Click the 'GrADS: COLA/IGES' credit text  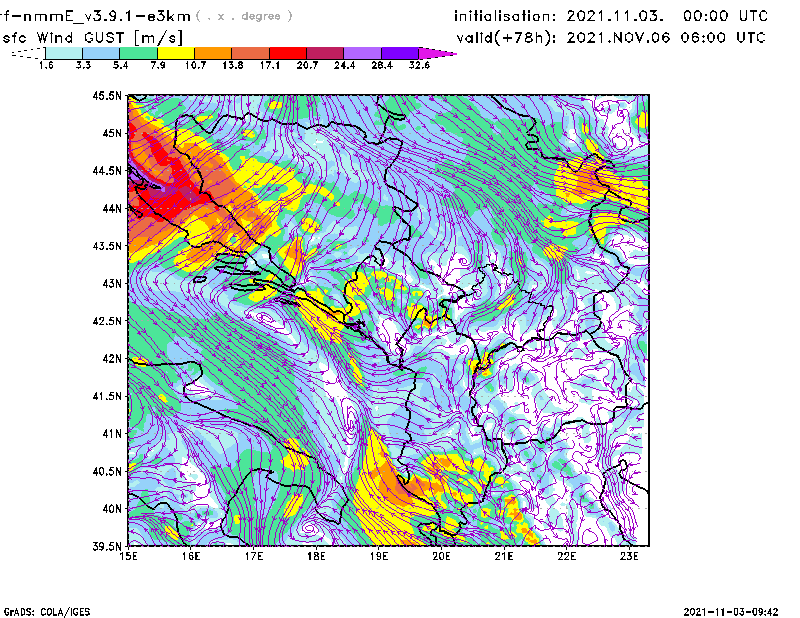coord(47,612)
